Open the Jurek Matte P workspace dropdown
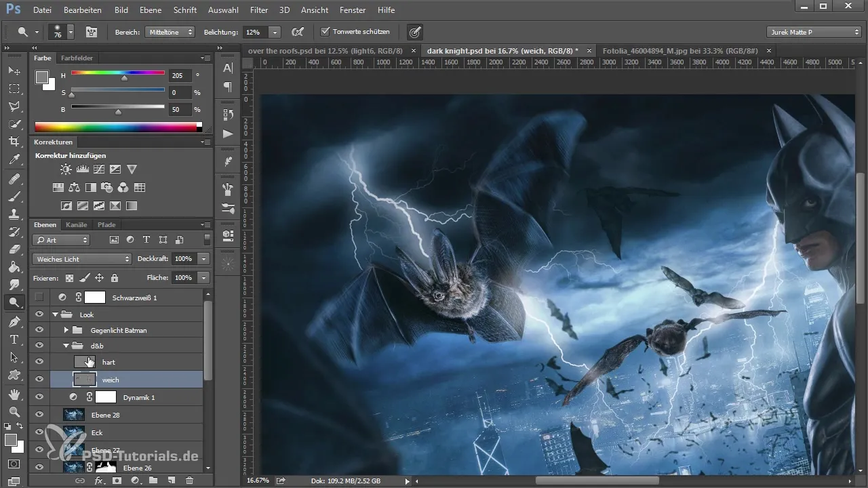The height and width of the screenshot is (488, 868). [x=814, y=32]
